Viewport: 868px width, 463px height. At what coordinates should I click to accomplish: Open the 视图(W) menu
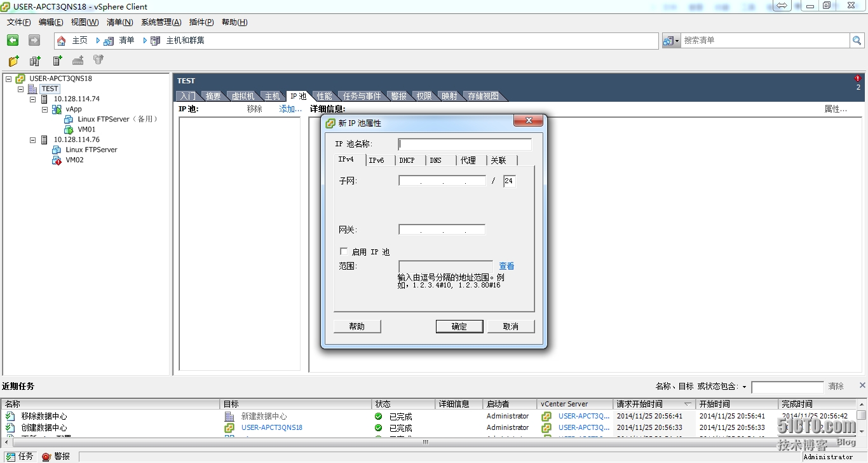(x=85, y=22)
